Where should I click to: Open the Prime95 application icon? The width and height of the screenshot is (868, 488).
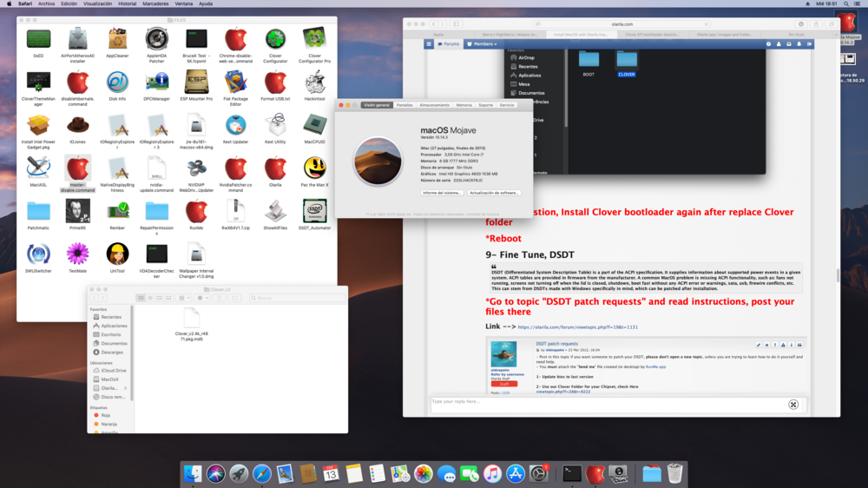[77, 211]
